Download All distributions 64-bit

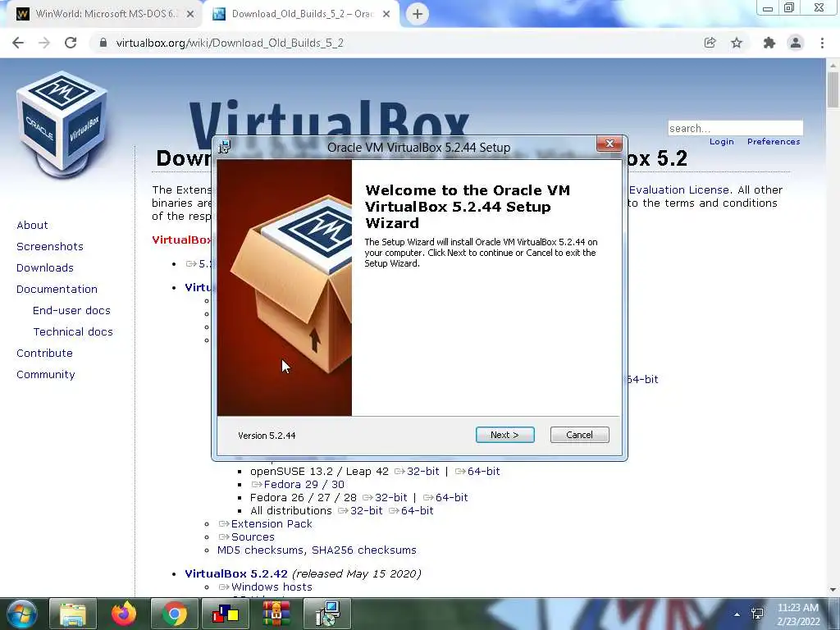pos(417,510)
